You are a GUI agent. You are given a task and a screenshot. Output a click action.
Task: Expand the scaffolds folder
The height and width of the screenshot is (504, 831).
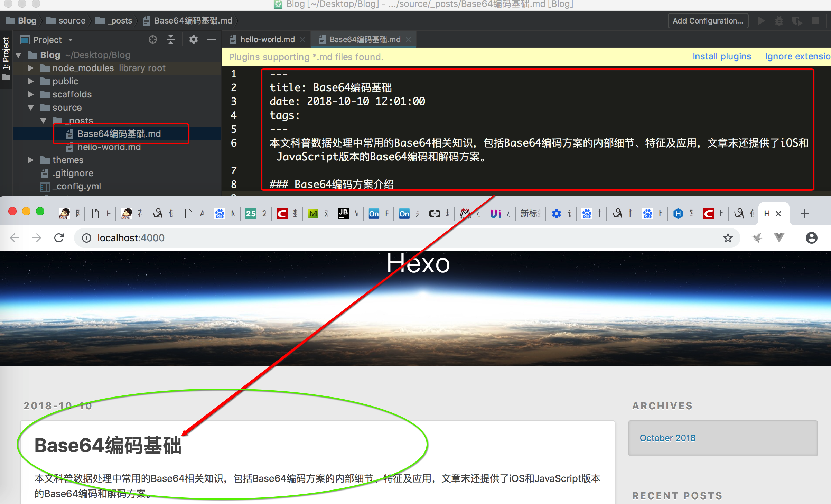pos(31,94)
